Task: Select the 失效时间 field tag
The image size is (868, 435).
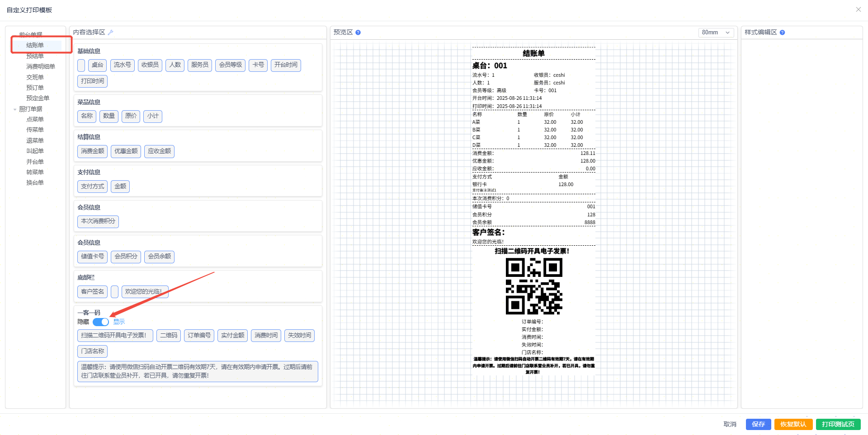Action: pos(299,336)
